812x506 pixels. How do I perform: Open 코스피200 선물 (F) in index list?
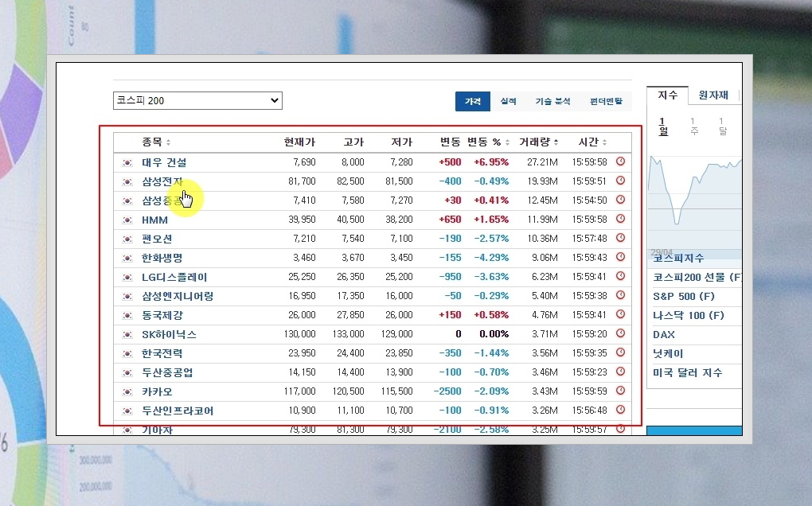tap(697, 278)
